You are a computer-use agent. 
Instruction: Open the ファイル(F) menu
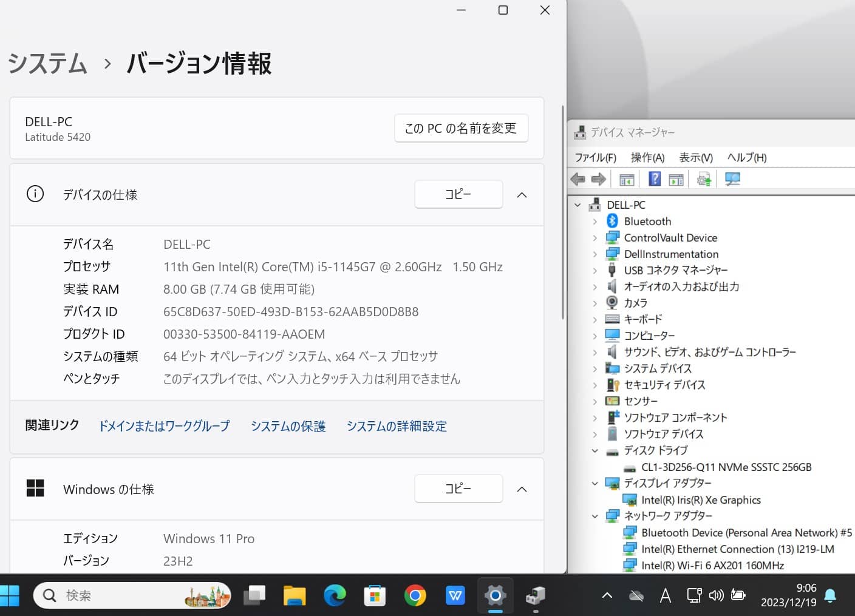pyautogui.click(x=596, y=158)
